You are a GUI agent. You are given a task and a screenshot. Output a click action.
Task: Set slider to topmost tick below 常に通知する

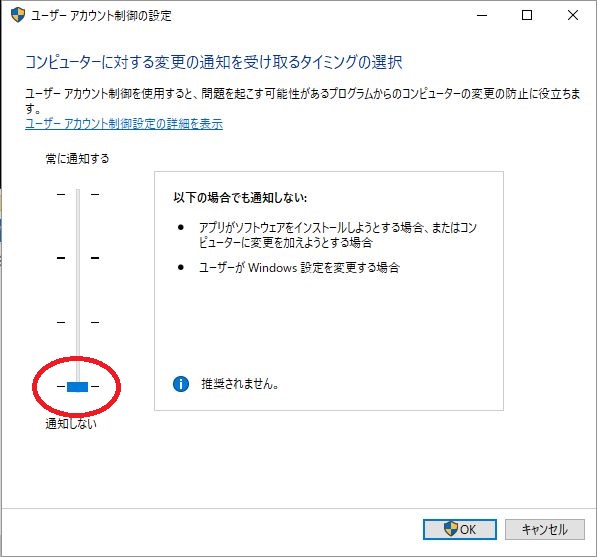pyautogui.click(x=78, y=195)
